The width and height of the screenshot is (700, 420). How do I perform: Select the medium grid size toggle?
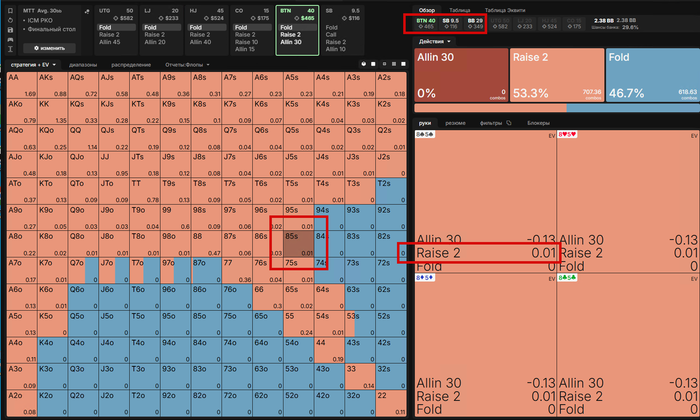coord(394,64)
